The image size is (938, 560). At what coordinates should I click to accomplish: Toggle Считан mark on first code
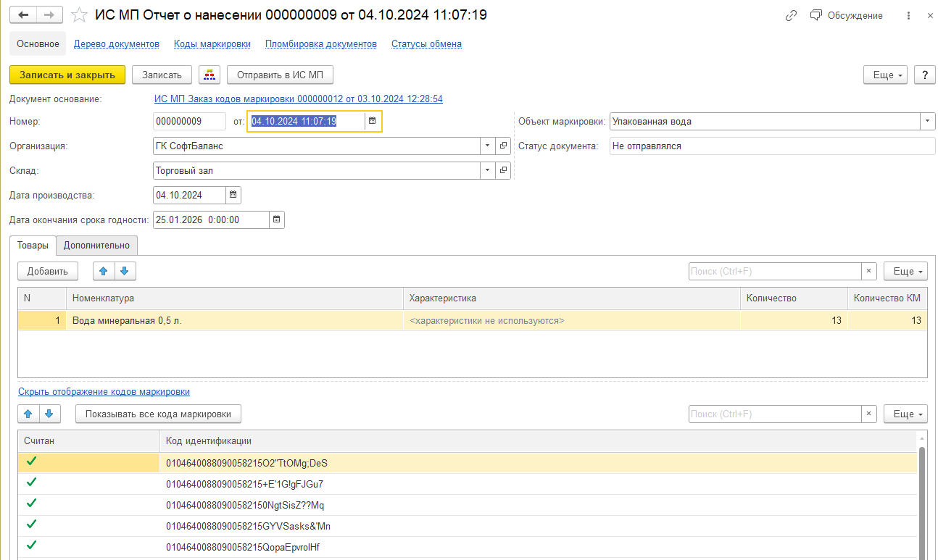click(31, 461)
